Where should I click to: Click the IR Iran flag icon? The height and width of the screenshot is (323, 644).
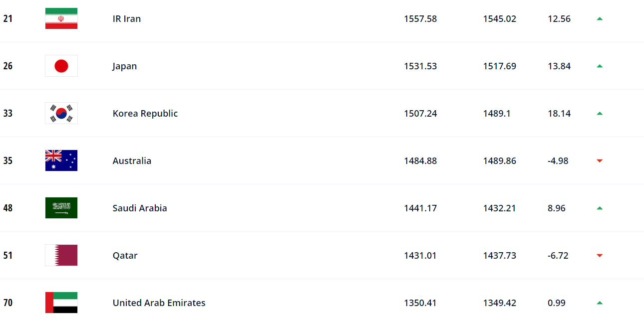[61, 18]
